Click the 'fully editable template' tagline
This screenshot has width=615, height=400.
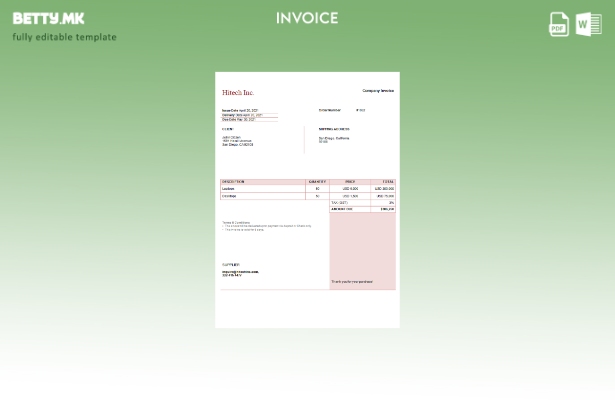pos(64,37)
